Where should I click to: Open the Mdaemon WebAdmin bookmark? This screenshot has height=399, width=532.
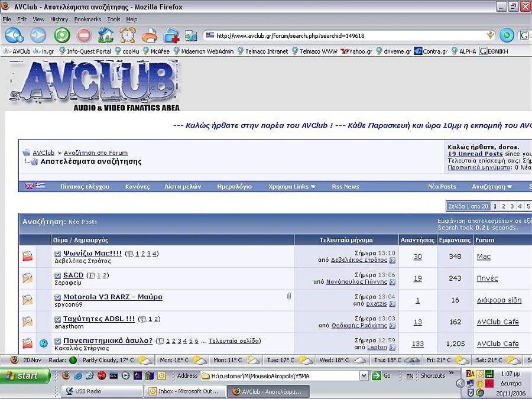[x=203, y=51]
